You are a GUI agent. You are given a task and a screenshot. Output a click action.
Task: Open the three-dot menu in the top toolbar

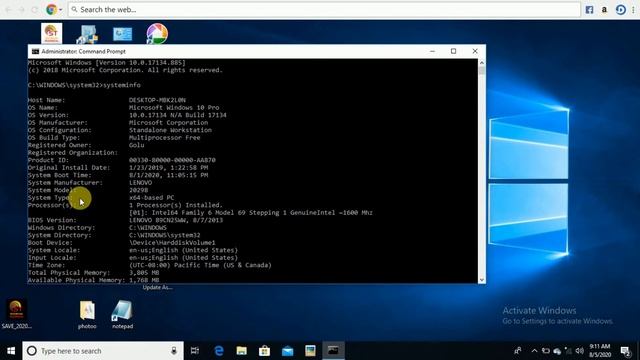[x=633, y=10]
